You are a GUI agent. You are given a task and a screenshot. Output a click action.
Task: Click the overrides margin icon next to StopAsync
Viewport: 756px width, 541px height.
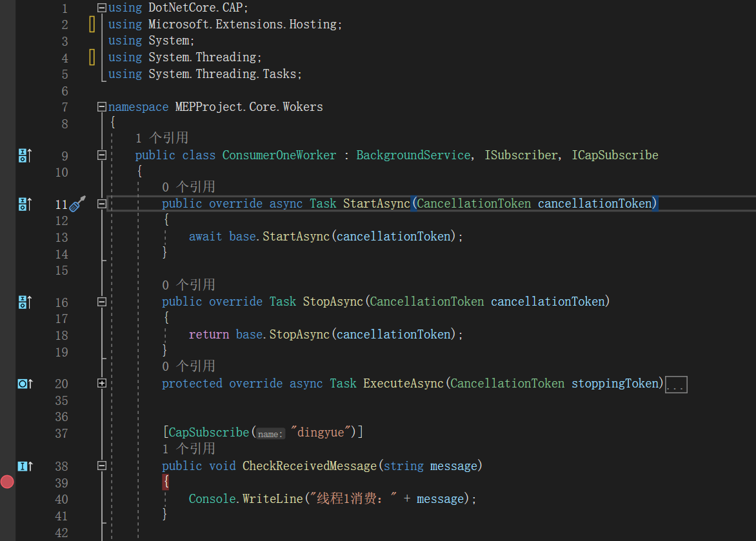pos(21,302)
